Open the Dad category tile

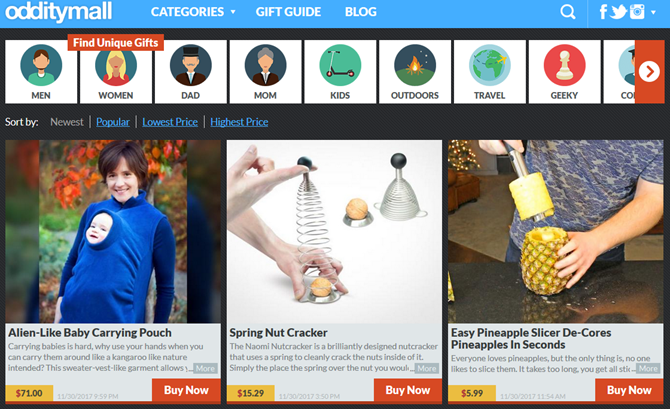[191, 72]
